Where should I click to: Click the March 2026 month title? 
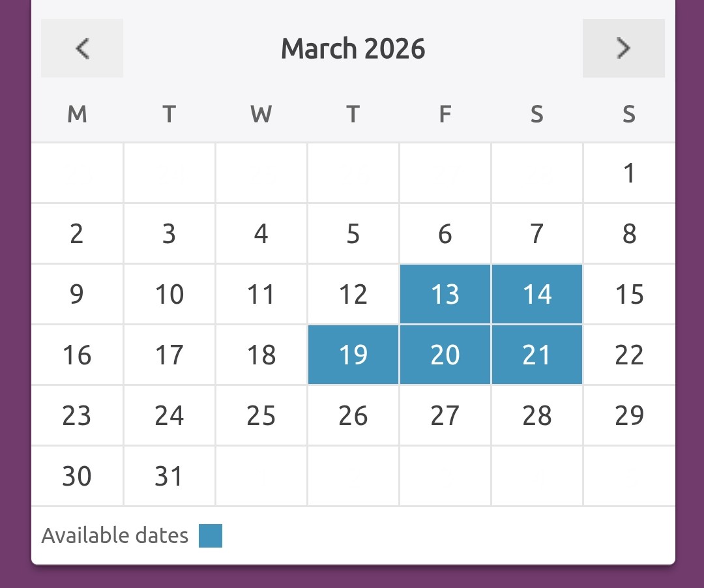point(353,49)
